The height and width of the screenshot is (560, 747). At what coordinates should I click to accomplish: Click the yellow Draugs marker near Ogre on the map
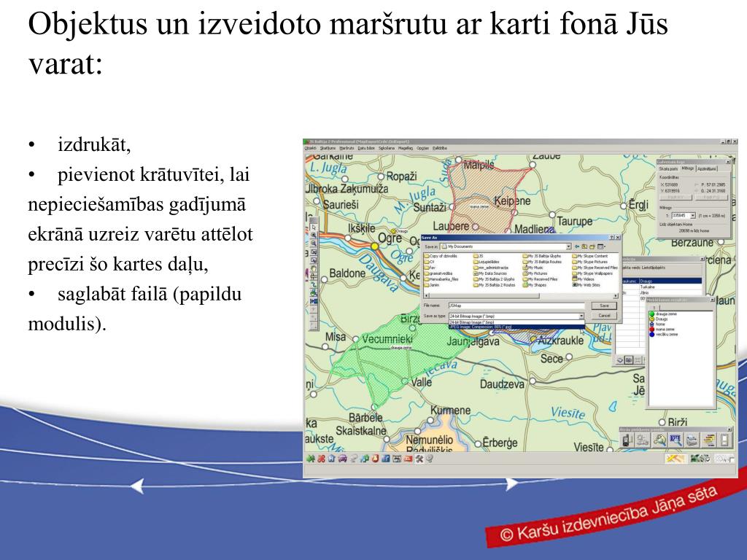click(x=393, y=231)
